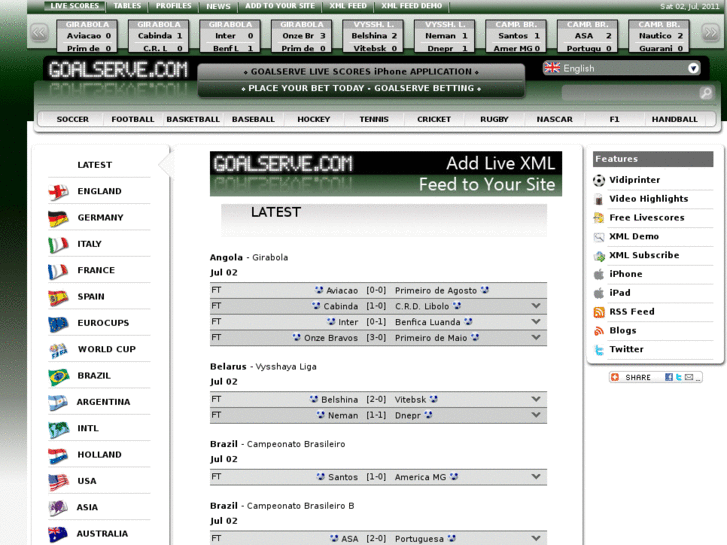727x545 pixels.
Task: Select the Basketball sport tab
Action: [x=193, y=119]
